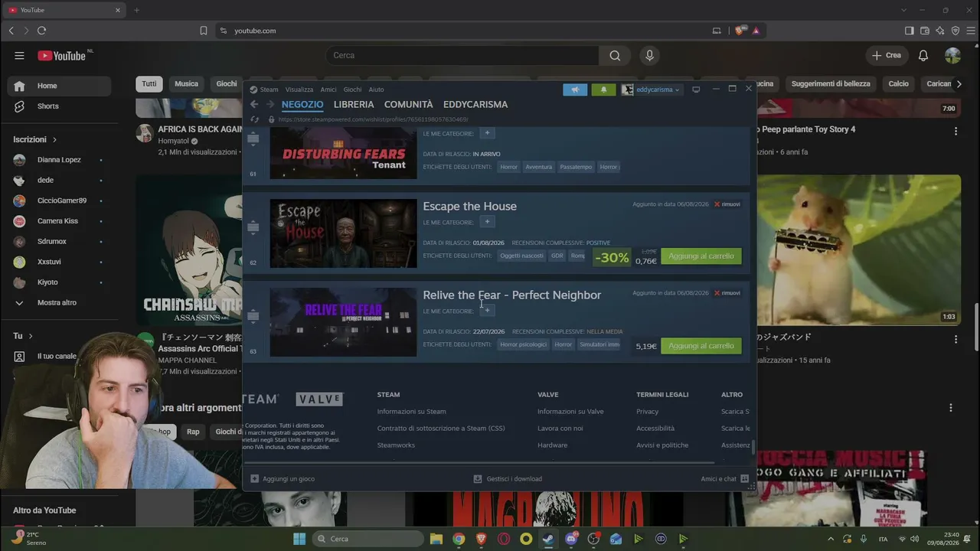Open Steam menu in Steam window
The height and width of the screenshot is (551, 980).
coord(269,90)
